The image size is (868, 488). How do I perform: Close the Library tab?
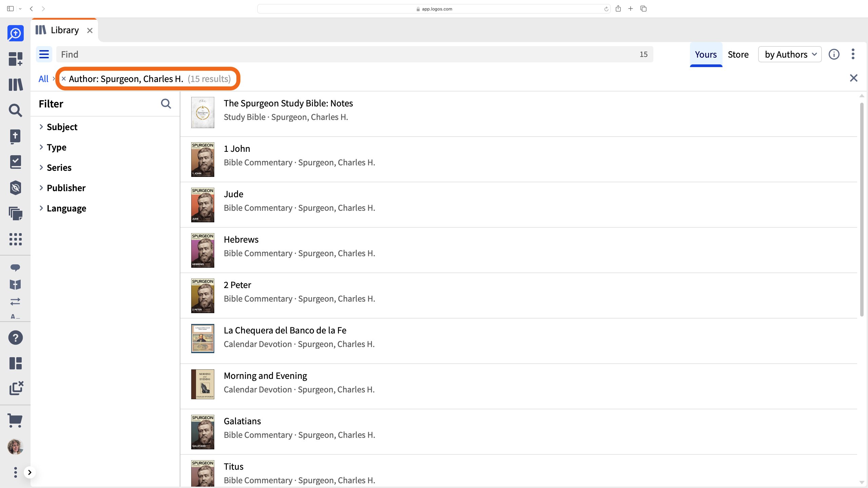click(x=90, y=30)
